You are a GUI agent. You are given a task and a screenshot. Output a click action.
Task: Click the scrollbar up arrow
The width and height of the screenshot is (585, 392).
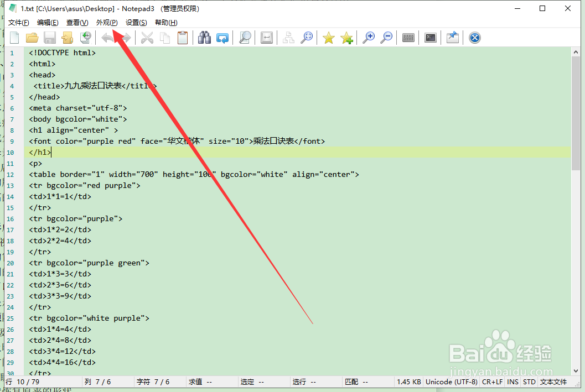(576, 52)
